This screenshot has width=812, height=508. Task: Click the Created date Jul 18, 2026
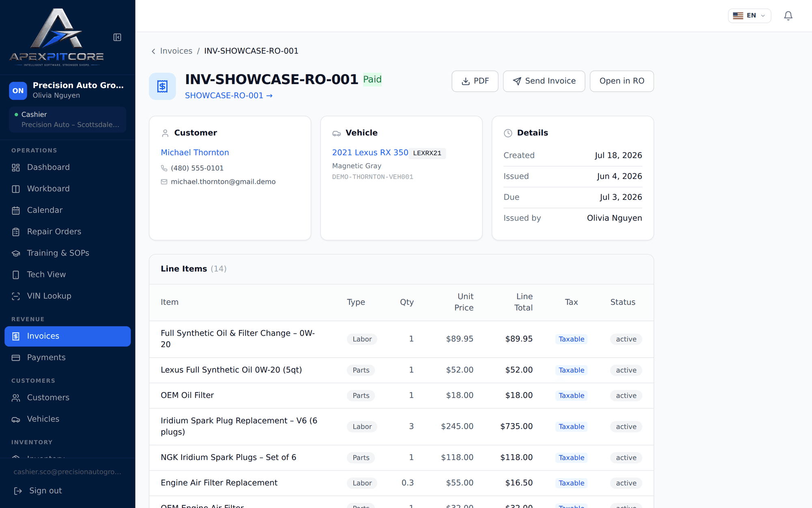[618, 155]
